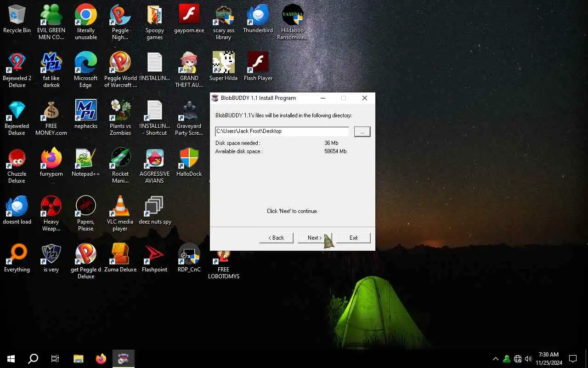Select the FREE LOBOTOMYS desktop icon
Viewport: 588px width, 368px height.
224,264
